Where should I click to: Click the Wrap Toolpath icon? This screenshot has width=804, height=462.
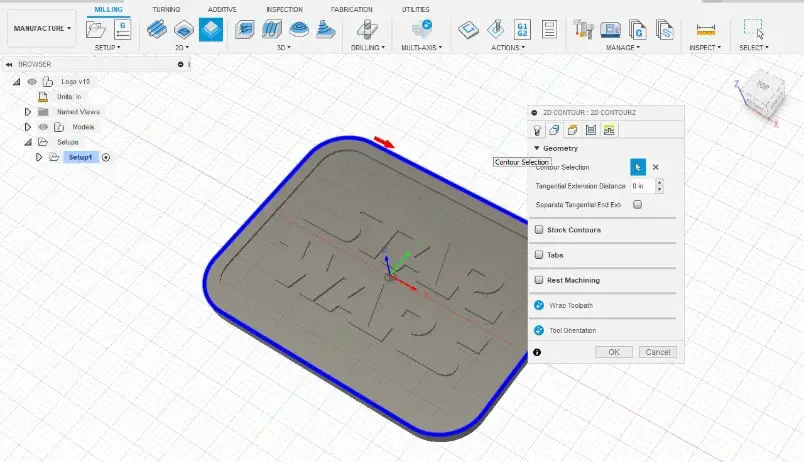click(539, 305)
